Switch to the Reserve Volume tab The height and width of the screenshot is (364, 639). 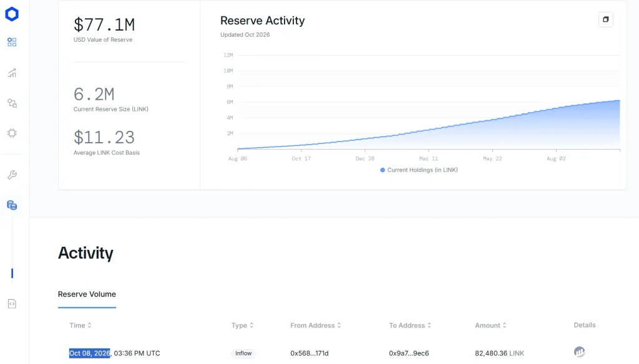pyautogui.click(x=87, y=294)
